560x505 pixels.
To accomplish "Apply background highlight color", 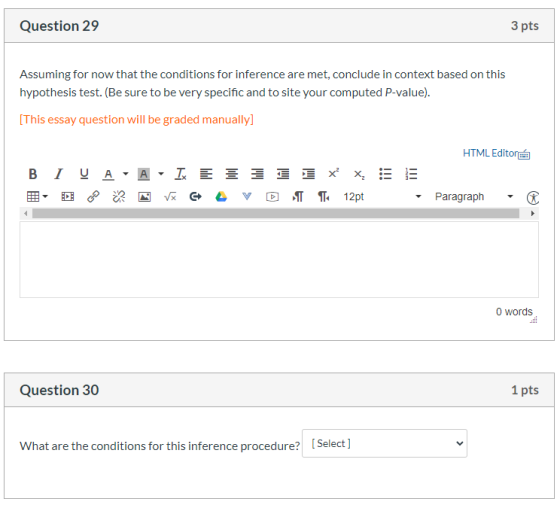I will [144, 174].
